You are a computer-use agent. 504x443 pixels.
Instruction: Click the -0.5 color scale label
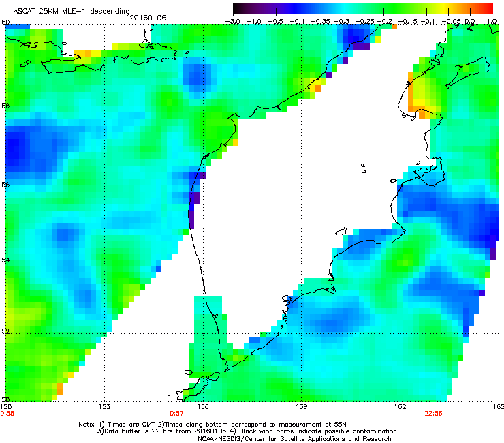(x=275, y=22)
